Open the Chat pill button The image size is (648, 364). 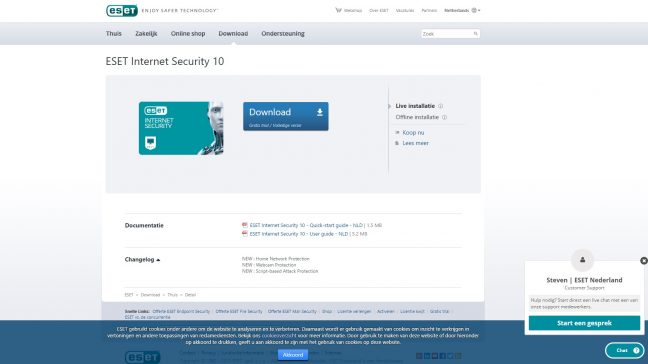[624, 350]
